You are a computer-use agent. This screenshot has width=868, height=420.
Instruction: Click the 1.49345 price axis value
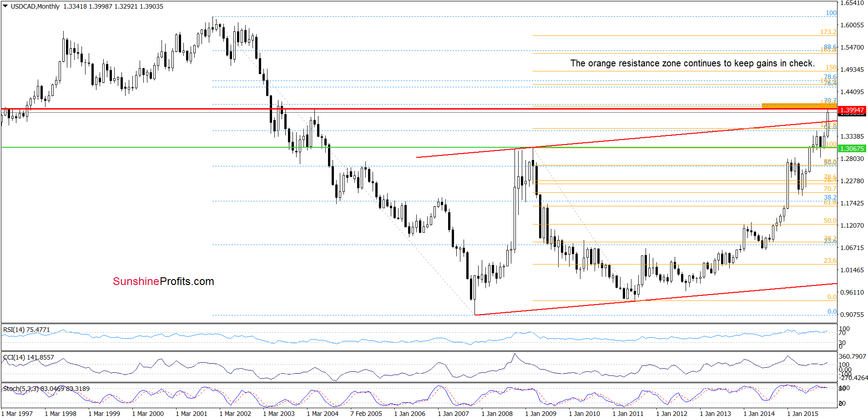[852, 70]
